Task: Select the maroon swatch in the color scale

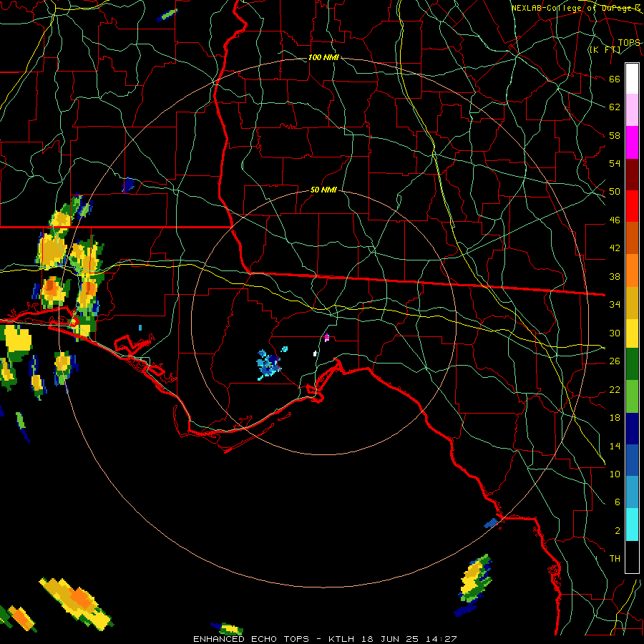Action: pos(632,174)
